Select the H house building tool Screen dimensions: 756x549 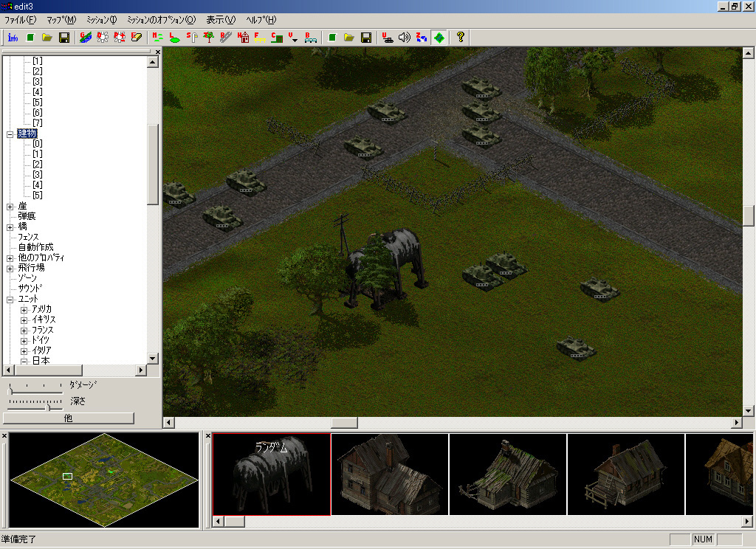243,38
